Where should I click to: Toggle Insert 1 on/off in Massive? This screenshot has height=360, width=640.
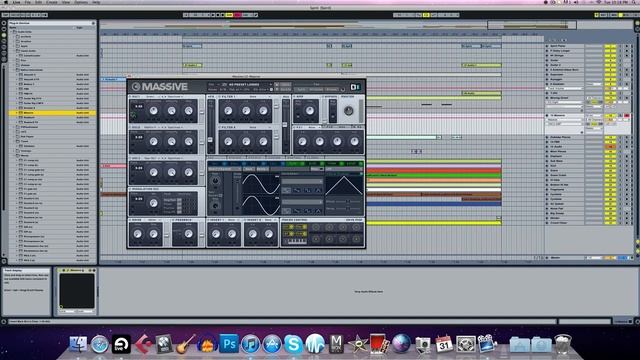(x=209, y=220)
